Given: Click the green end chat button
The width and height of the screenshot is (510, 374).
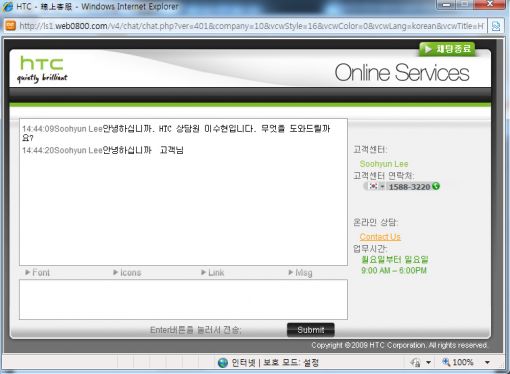Looking at the screenshot, I should tap(447, 49).
